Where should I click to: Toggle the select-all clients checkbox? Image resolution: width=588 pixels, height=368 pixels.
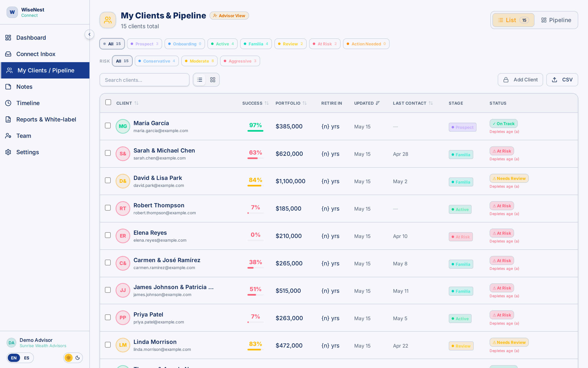[x=108, y=102]
